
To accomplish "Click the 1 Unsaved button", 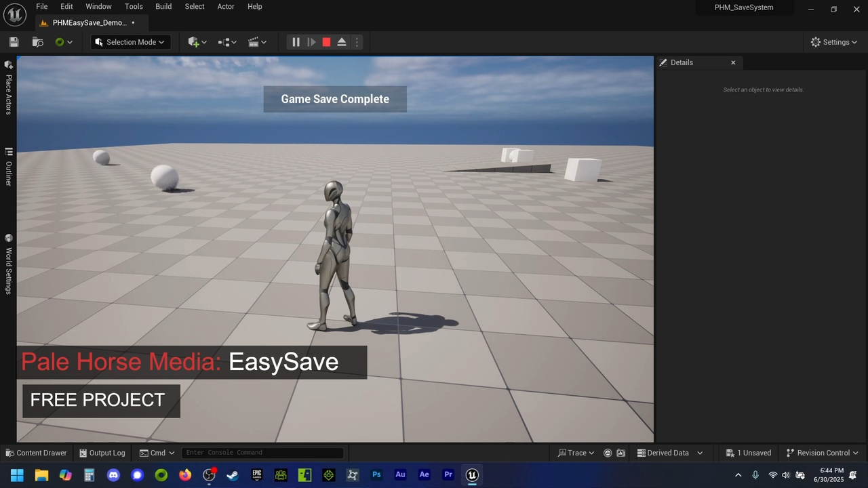I will point(749,453).
